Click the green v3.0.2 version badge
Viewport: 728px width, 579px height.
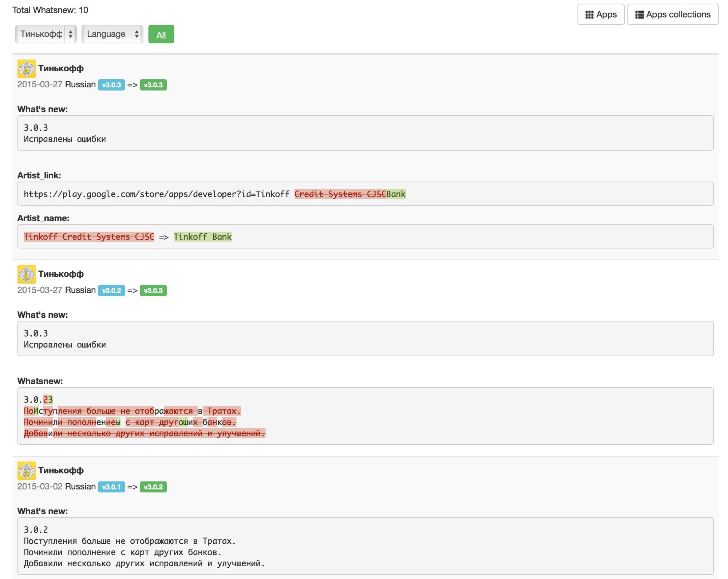[x=153, y=487]
